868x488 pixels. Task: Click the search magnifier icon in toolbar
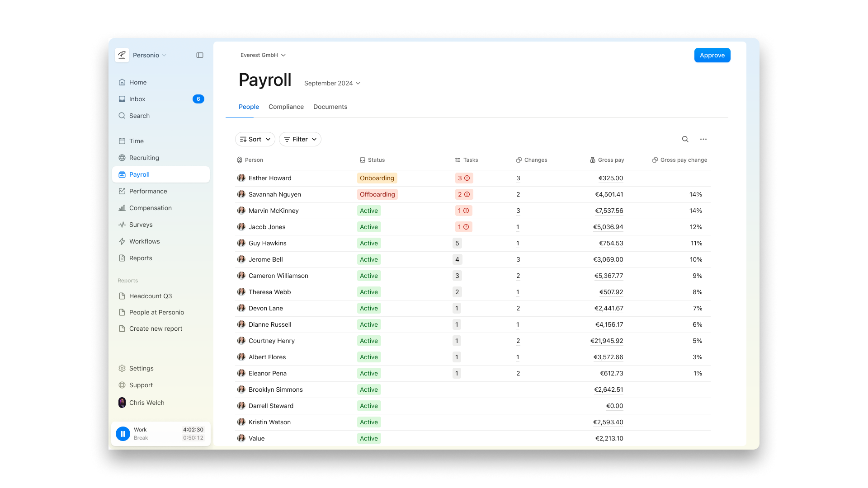coord(685,139)
